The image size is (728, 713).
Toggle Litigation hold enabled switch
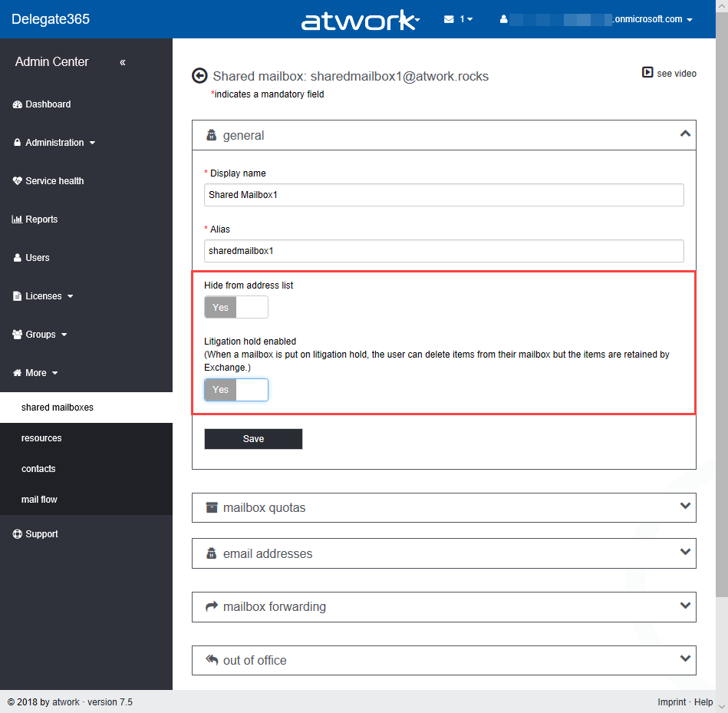[236, 390]
